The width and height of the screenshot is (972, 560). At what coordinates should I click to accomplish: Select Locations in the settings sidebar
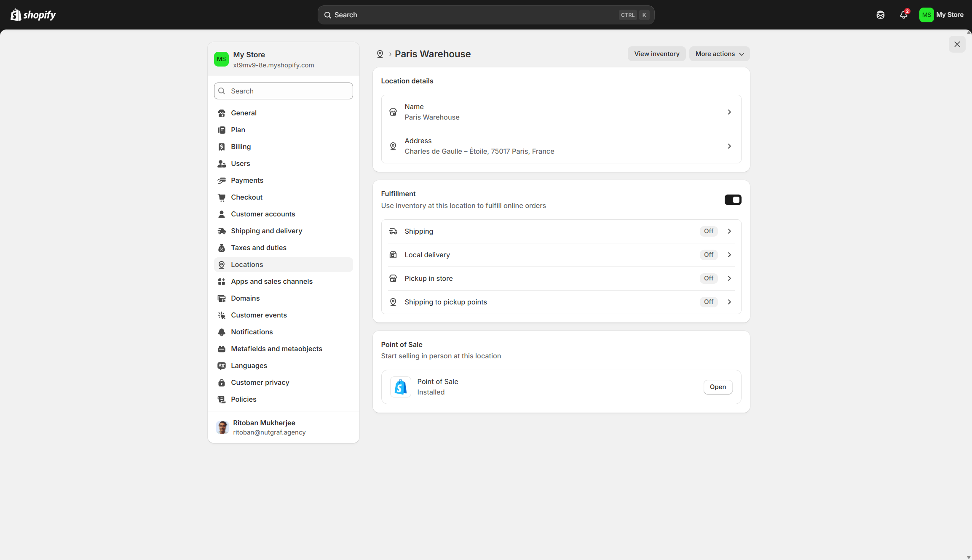(x=247, y=264)
